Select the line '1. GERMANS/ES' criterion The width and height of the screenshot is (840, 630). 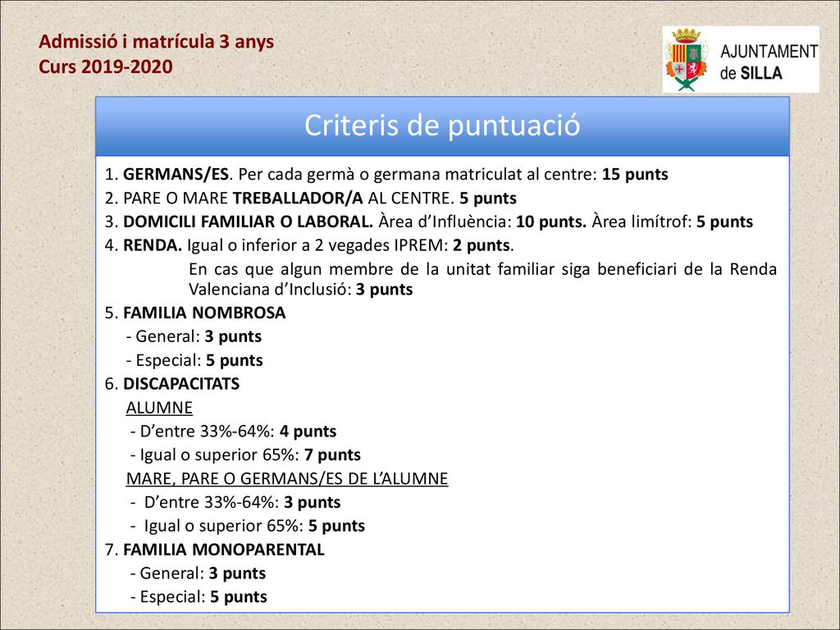tap(386, 175)
